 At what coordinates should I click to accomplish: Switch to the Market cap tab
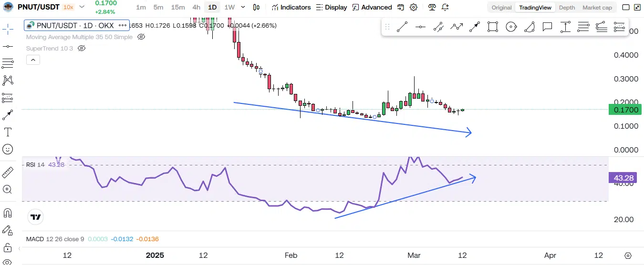tap(597, 8)
